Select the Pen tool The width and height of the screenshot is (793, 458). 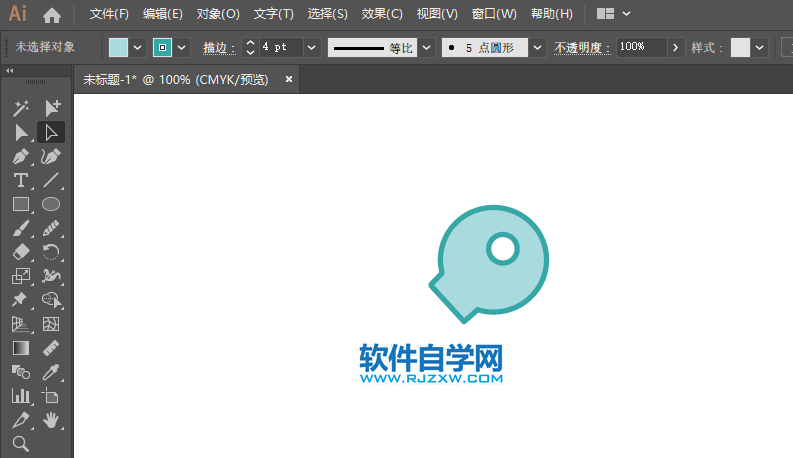(21, 157)
